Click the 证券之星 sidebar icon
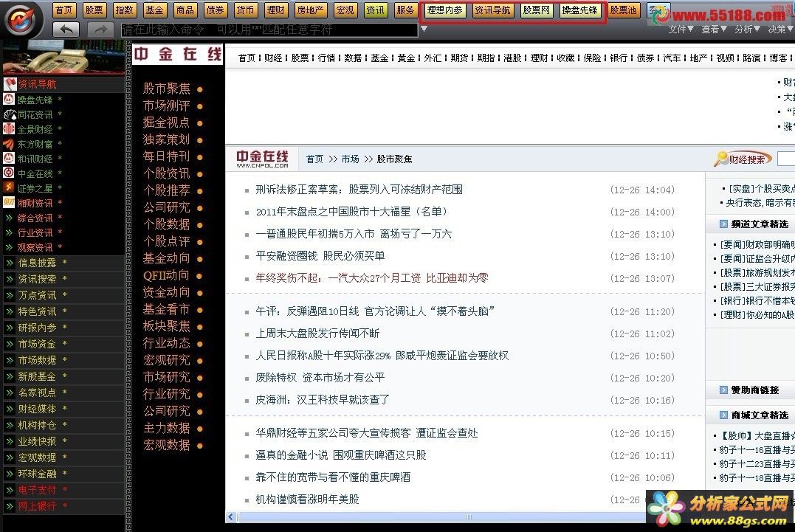Viewport: 795px width, 532px height. [9, 187]
